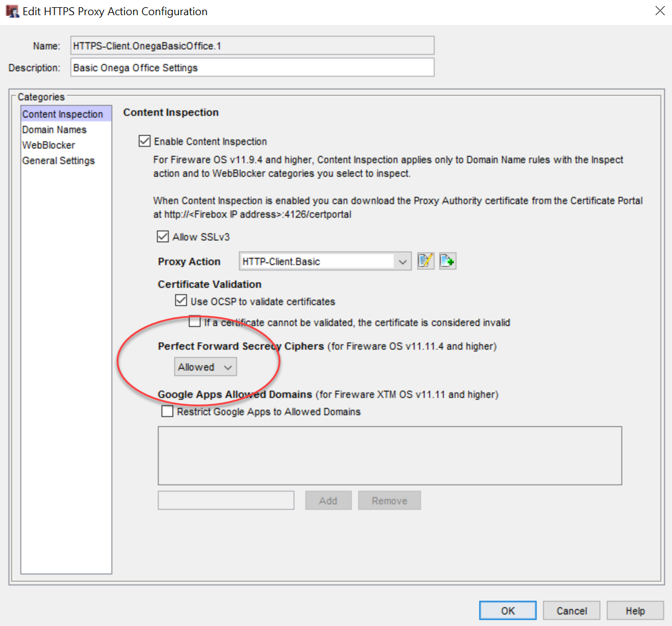
Task: Click the OK button
Action: (508, 611)
